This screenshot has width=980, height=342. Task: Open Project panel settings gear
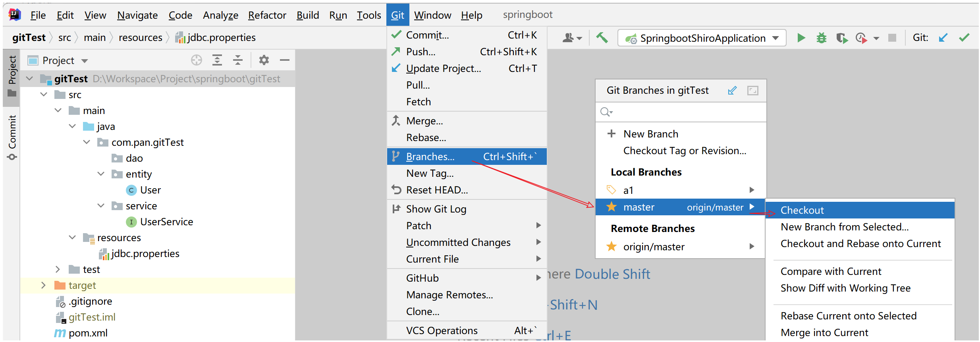point(264,60)
